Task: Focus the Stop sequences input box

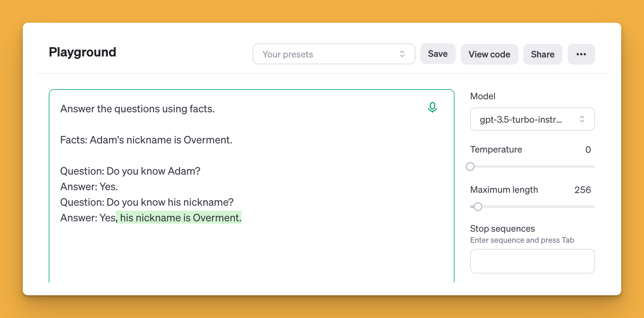Action: (532, 261)
